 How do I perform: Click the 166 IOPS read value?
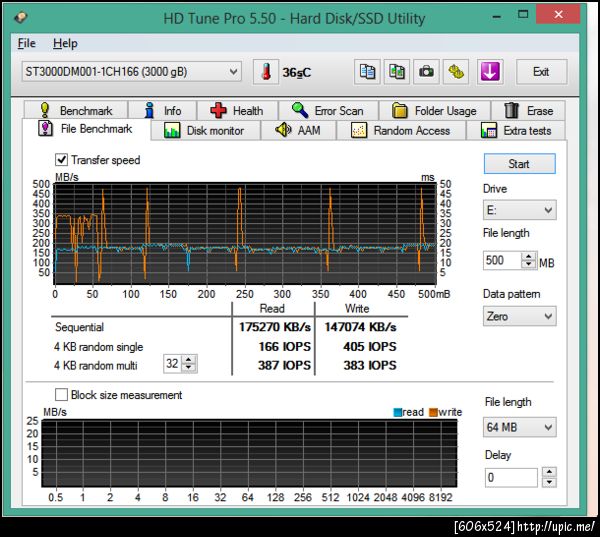tap(284, 346)
